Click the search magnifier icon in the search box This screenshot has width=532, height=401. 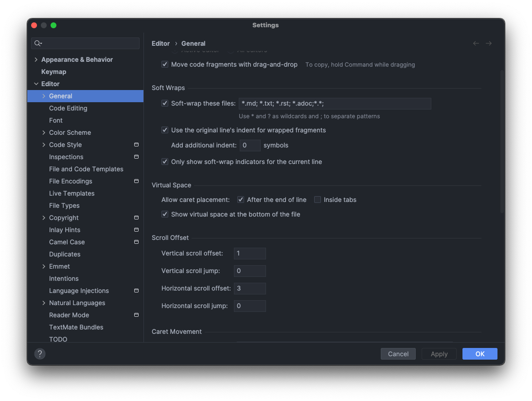click(x=37, y=43)
